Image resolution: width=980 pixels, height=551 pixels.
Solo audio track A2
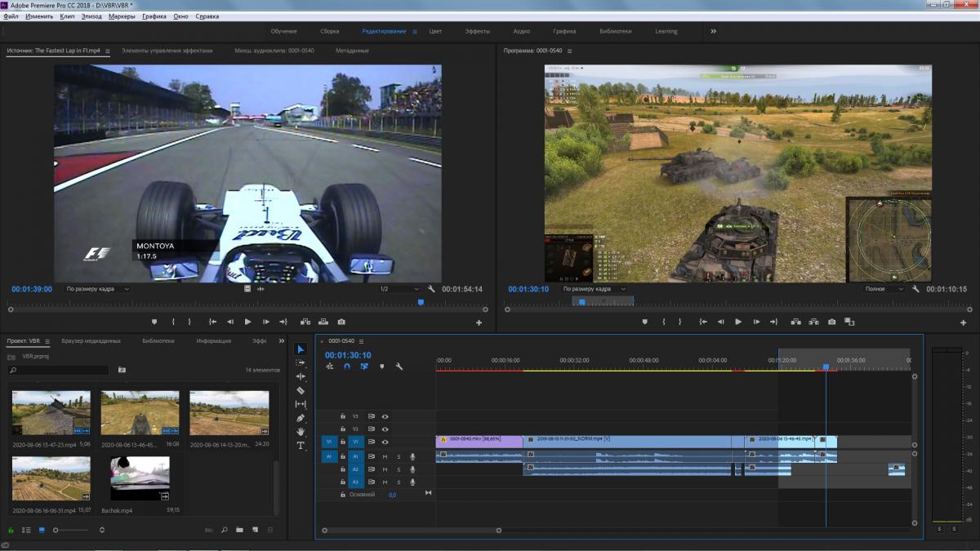coord(399,469)
